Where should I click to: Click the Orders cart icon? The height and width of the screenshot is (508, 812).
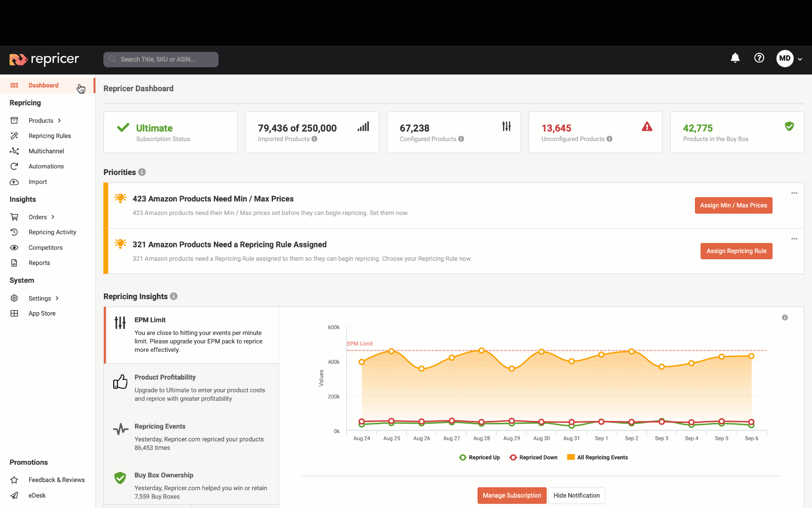(14, 217)
